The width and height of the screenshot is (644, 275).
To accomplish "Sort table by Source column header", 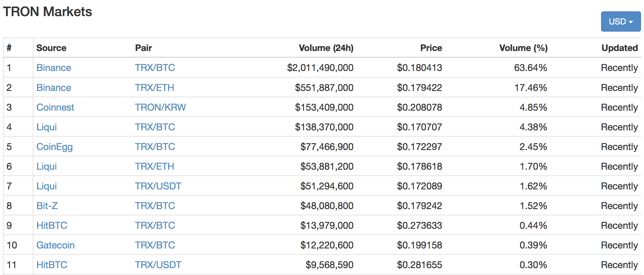I will 51,48.
